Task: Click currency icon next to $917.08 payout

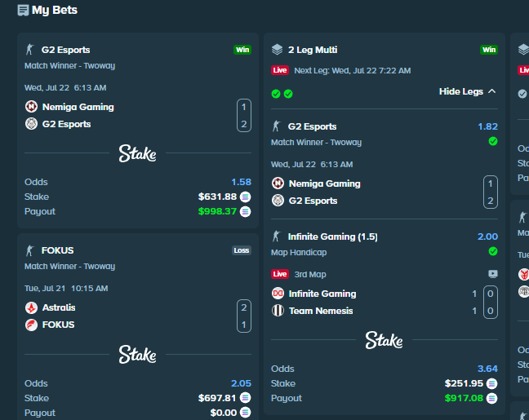Action: (492, 398)
